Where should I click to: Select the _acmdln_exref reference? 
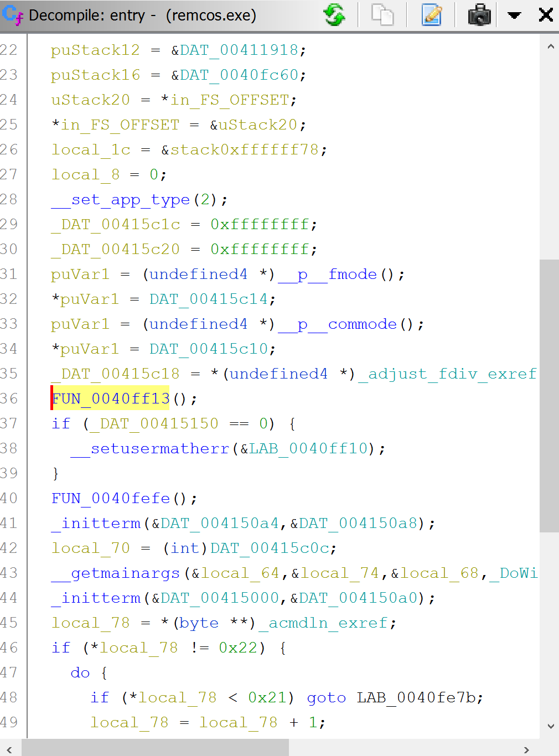[325, 623]
